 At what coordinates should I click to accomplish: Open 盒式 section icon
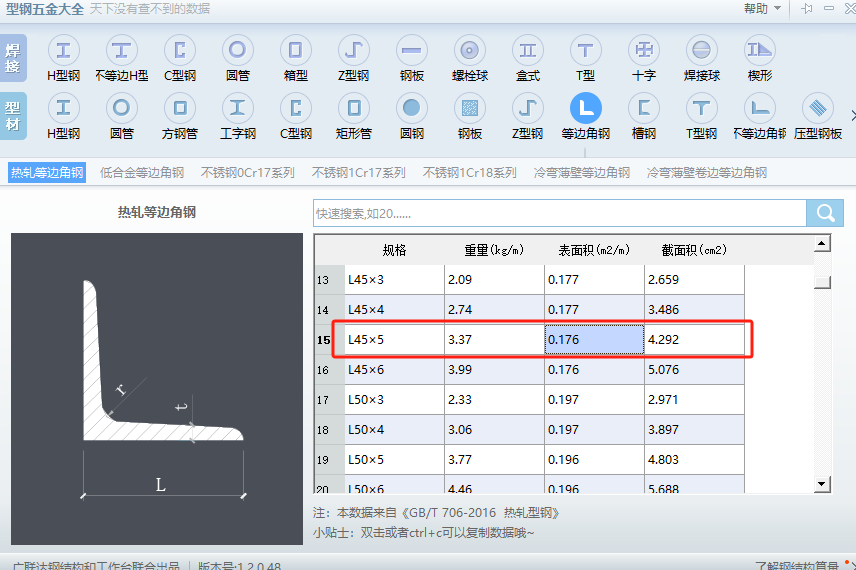527,51
